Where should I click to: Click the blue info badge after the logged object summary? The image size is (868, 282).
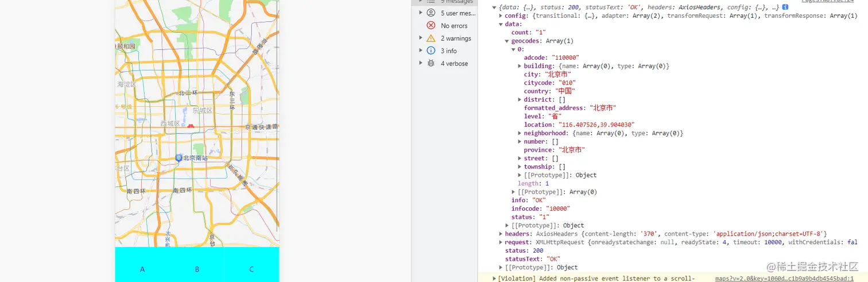785,7
